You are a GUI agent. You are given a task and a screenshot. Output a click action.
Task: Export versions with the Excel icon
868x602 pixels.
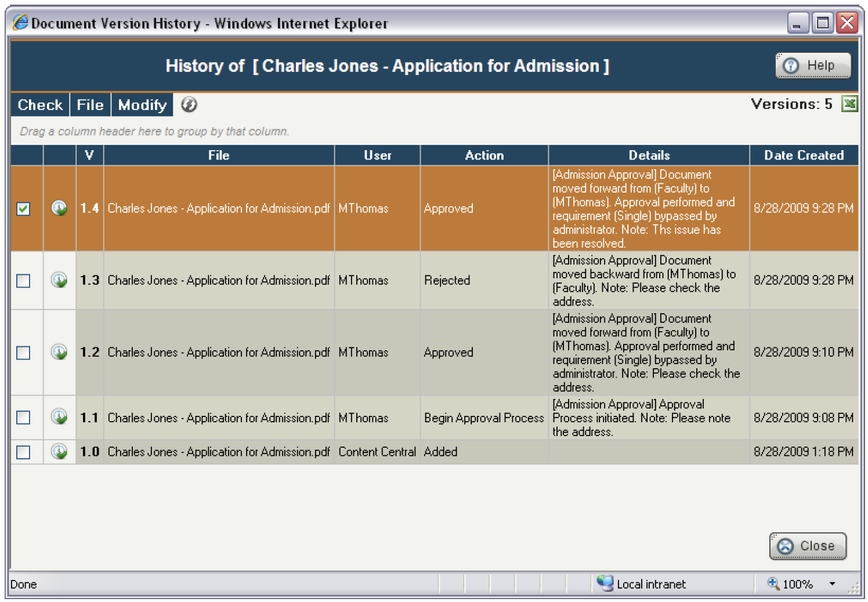[x=849, y=104]
